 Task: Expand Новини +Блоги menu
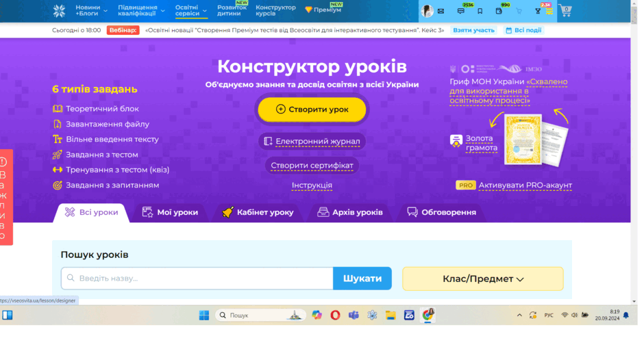point(91,11)
